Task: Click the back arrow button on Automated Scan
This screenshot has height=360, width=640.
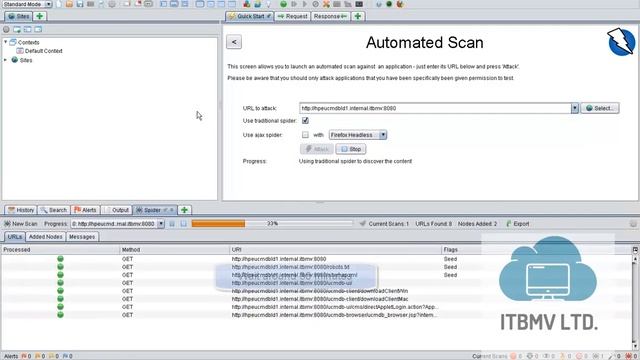Action: pyautogui.click(x=234, y=42)
